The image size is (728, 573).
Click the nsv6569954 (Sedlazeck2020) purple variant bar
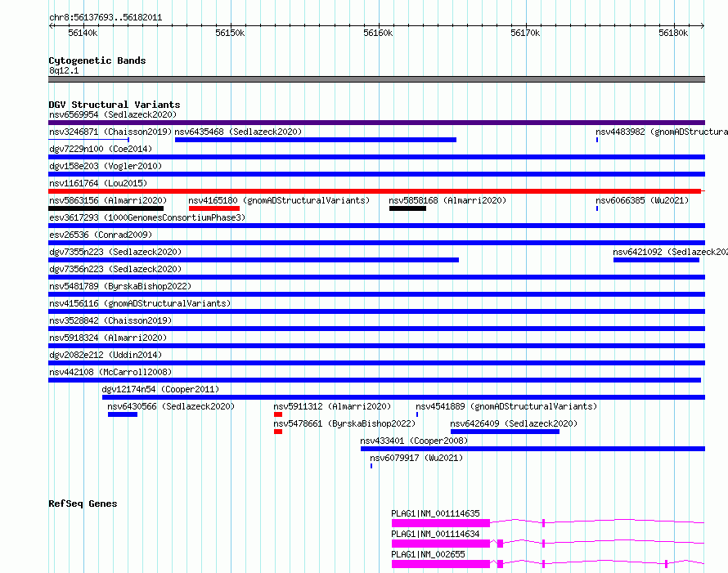coord(376,123)
